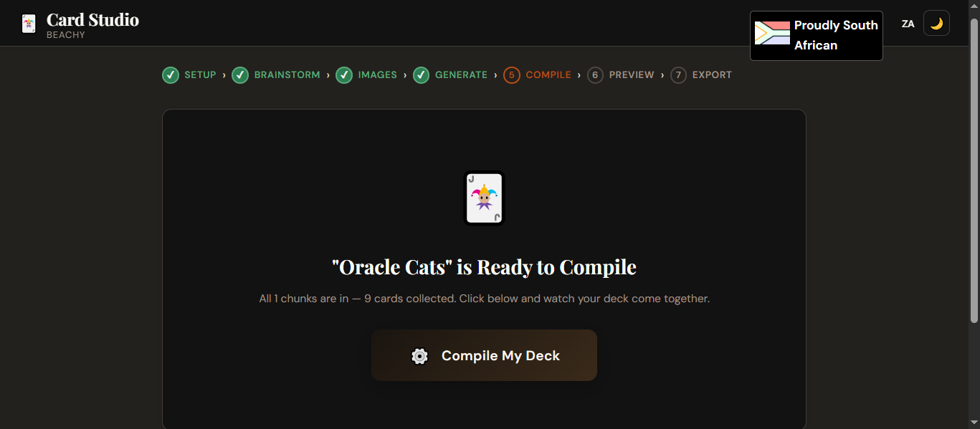Click the large joker card illustration
The height and width of the screenshot is (429, 980).
pyautogui.click(x=484, y=198)
